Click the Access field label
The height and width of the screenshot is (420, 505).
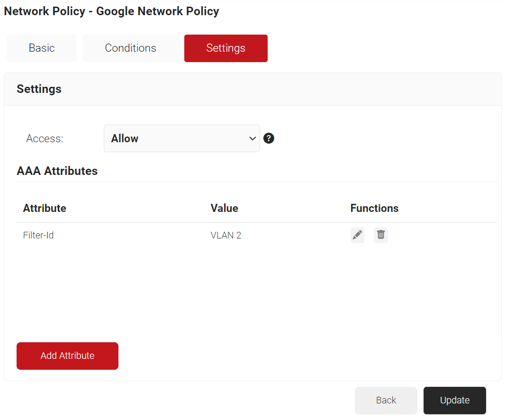point(45,138)
